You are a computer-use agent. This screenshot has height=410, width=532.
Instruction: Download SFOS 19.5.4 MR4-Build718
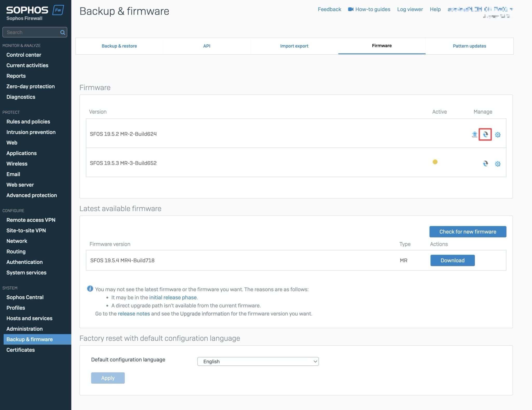(x=452, y=260)
